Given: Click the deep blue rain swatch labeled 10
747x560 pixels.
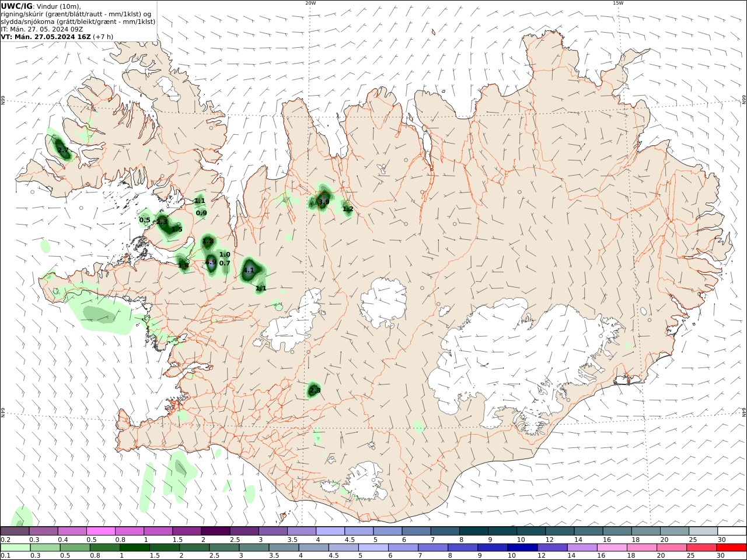Looking at the screenshot, I should coord(522,547).
